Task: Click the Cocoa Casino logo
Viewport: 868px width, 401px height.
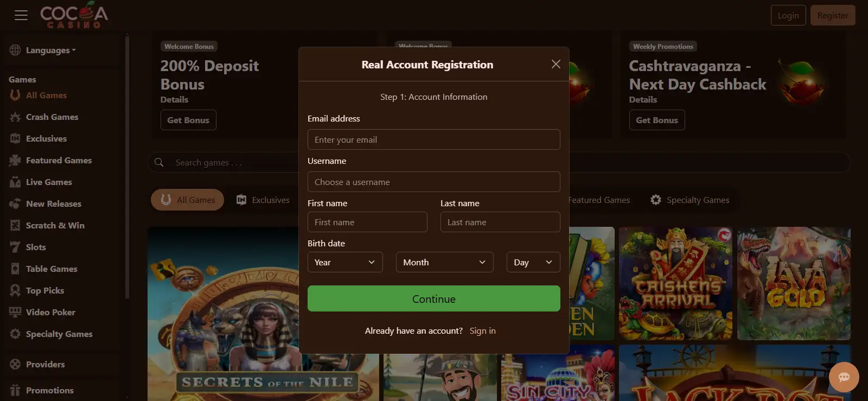Action: (x=74, y=15)
